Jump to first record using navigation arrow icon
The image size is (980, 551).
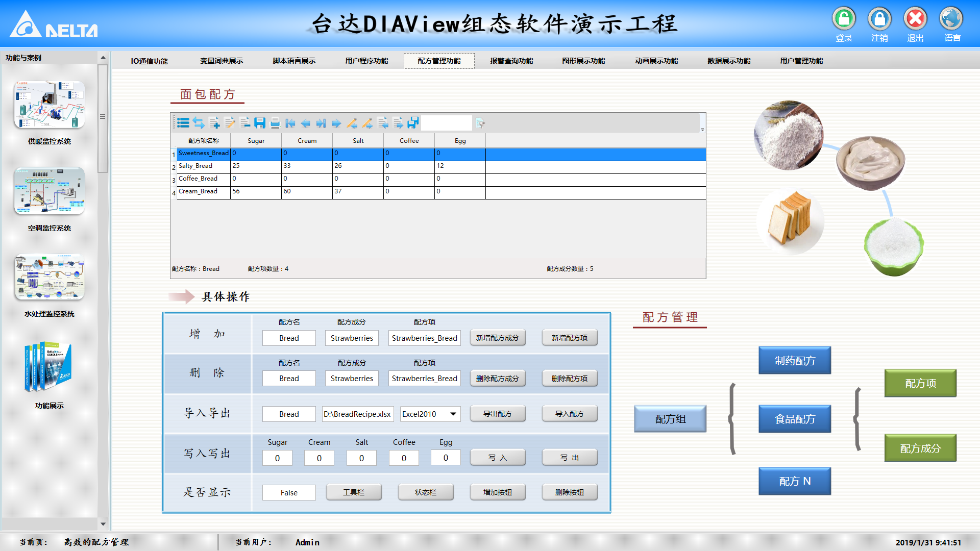pyautogui.click(x=290, y=123)
